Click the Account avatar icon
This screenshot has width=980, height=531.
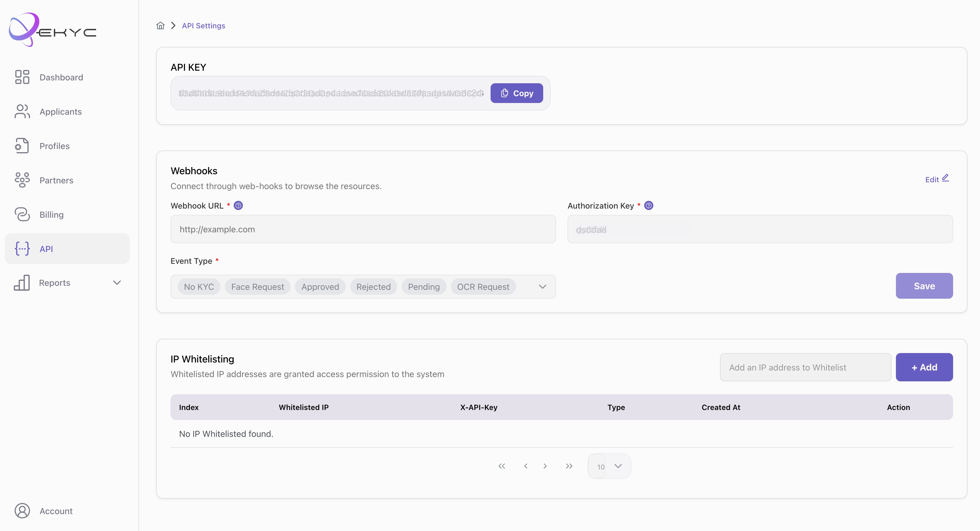22,511
